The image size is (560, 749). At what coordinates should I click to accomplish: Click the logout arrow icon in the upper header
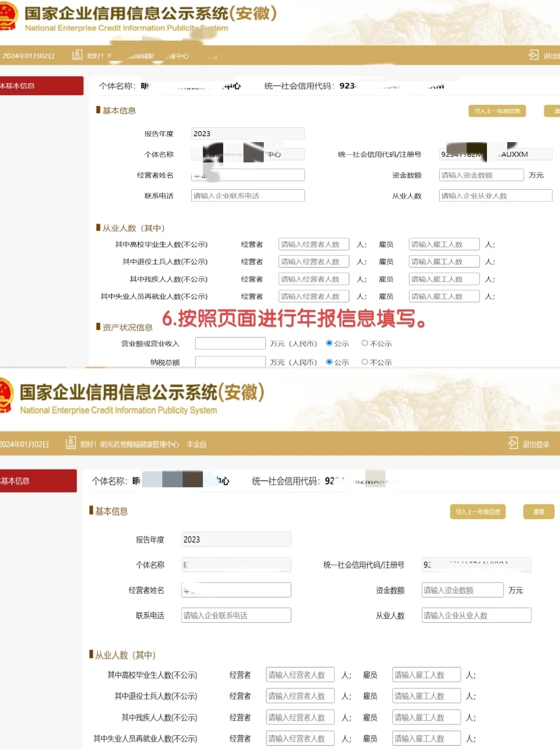click(x=533, y=55)
